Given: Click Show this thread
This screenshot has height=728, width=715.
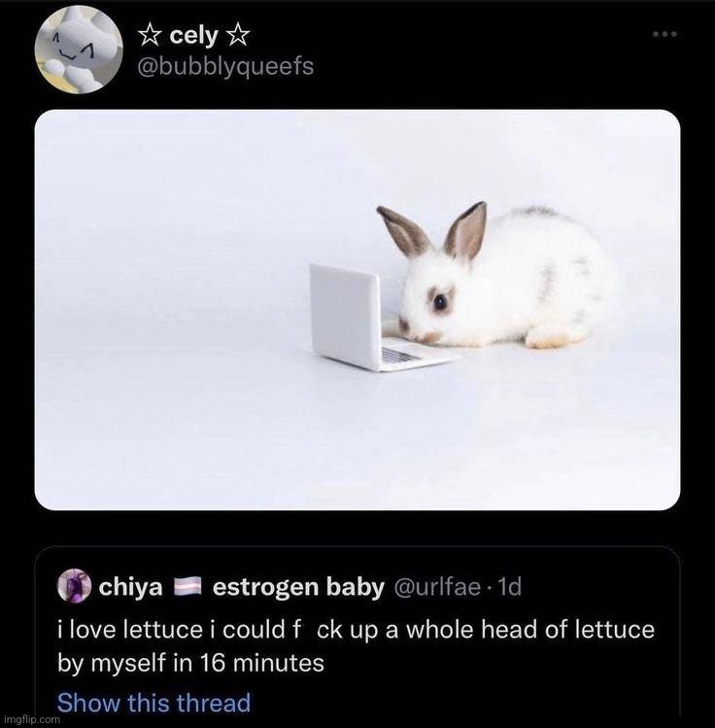Looking at the screenshot, I should 153,702.
